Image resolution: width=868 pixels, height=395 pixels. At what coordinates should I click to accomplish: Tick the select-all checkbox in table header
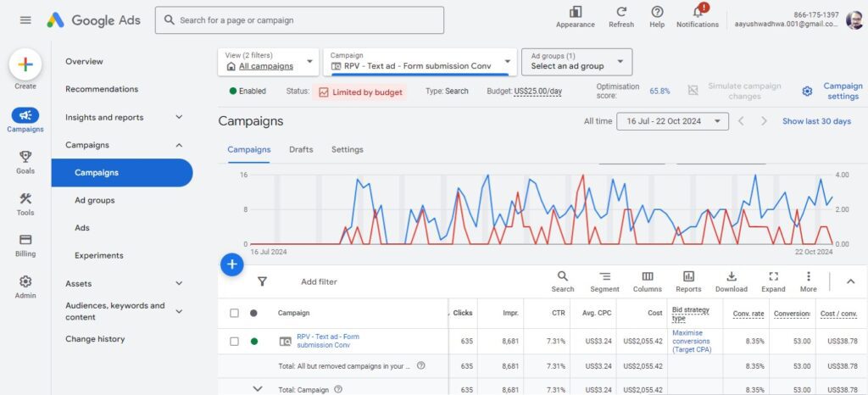[x=235, y=314]
